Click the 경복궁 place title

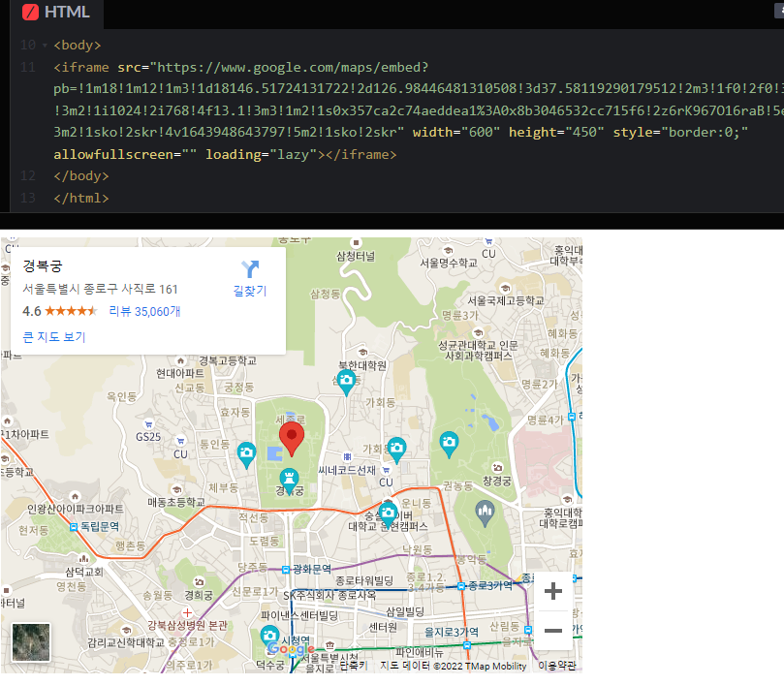coord(43,266)
